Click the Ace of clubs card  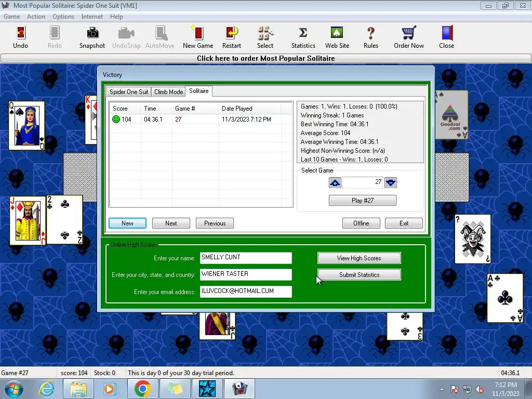coord(505,298)
